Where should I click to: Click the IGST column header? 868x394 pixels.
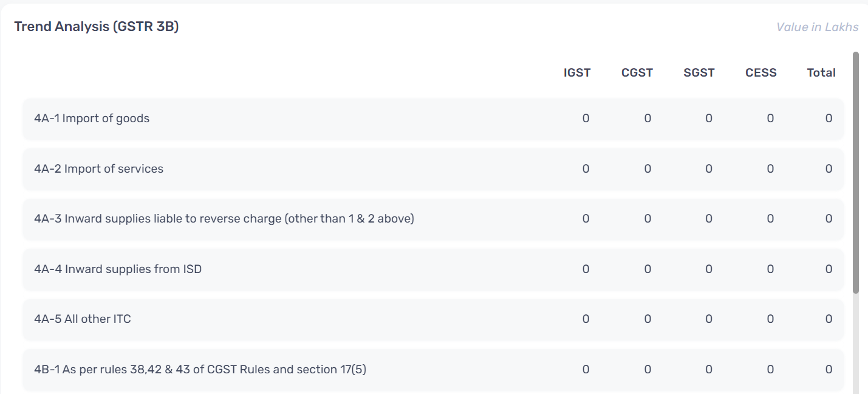(577, 72)
